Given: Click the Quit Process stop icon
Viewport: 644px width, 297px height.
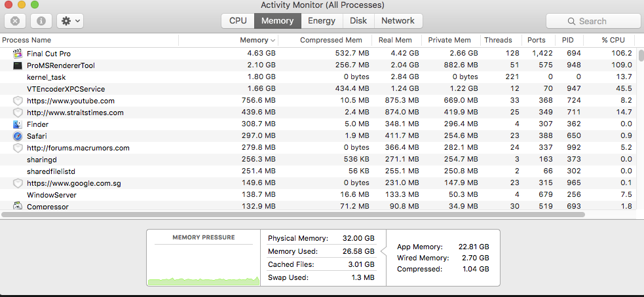Looking at the screenshot, I should (15, 21).
